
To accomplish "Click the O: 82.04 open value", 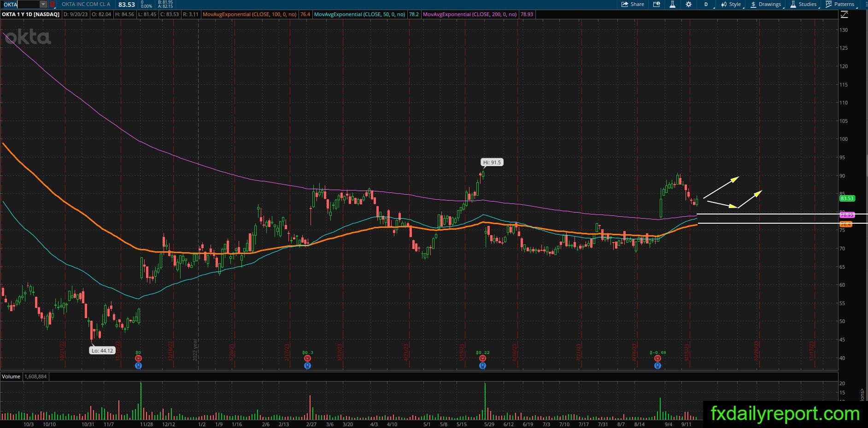I will point(102,14).
